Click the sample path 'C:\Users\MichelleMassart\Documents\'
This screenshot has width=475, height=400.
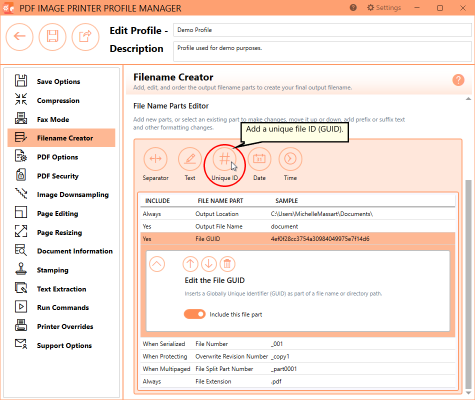click(x=322, y=214)
